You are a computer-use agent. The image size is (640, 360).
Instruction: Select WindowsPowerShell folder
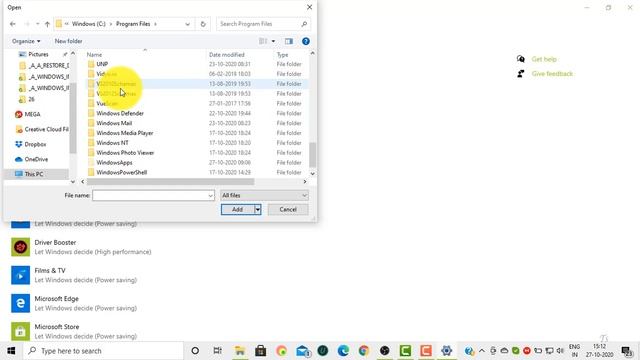click(122, 172)
